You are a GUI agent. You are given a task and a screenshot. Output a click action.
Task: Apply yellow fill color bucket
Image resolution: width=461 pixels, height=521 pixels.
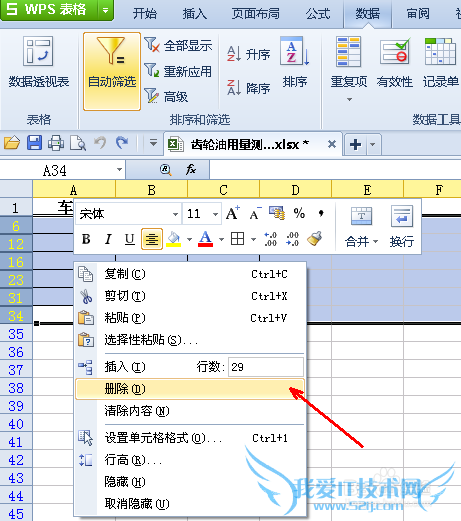[x=174, y=239]
